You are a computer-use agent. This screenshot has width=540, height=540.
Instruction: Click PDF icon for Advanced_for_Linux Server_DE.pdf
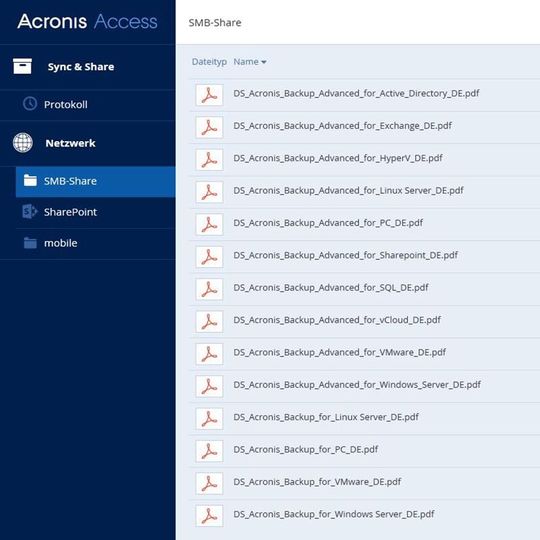209,192
